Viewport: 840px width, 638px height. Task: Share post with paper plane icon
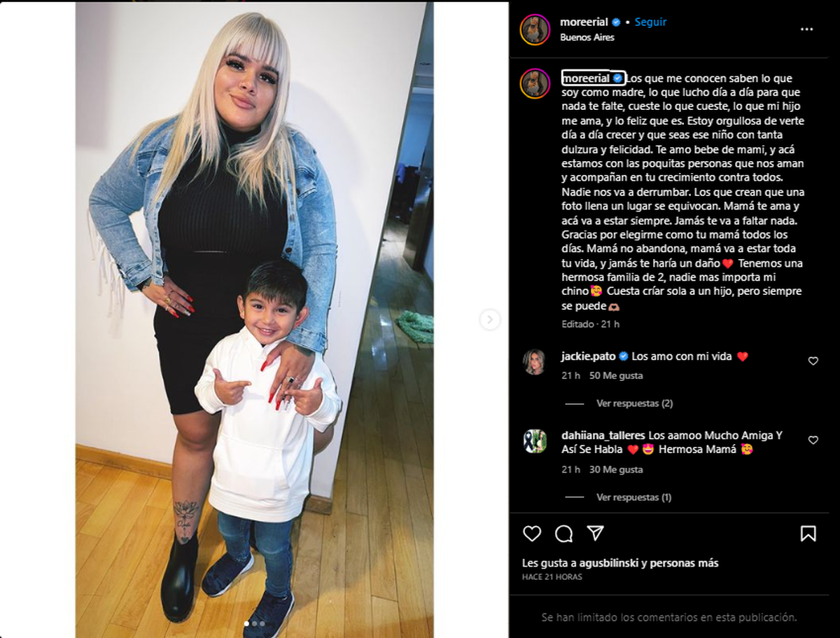coord(595,534)
